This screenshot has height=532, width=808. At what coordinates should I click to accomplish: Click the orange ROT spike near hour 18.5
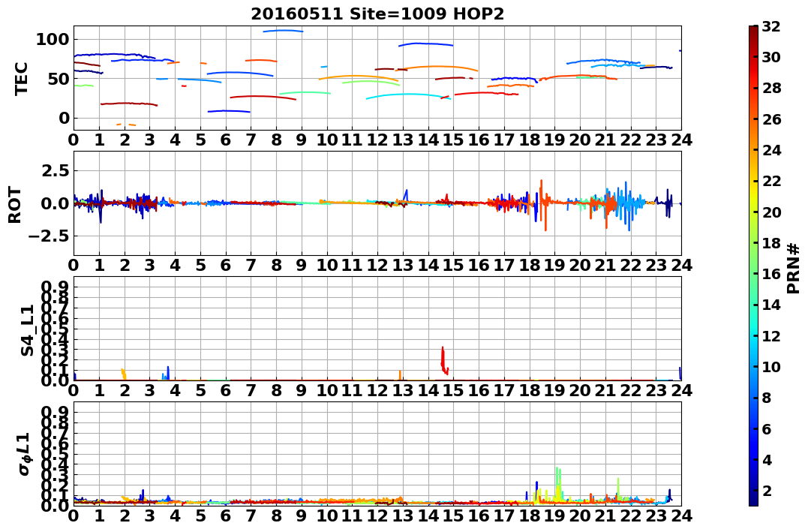pyautogui.click(x=543, y=205)
